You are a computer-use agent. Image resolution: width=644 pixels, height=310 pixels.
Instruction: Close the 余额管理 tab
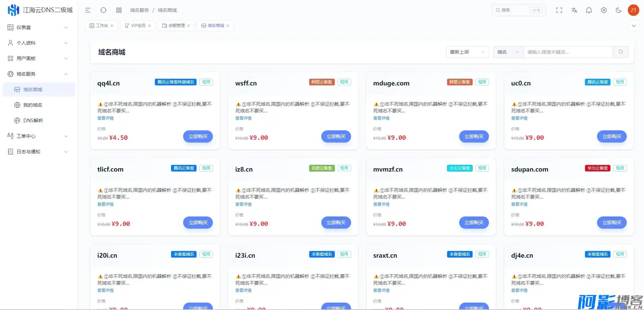pos(189,26)
